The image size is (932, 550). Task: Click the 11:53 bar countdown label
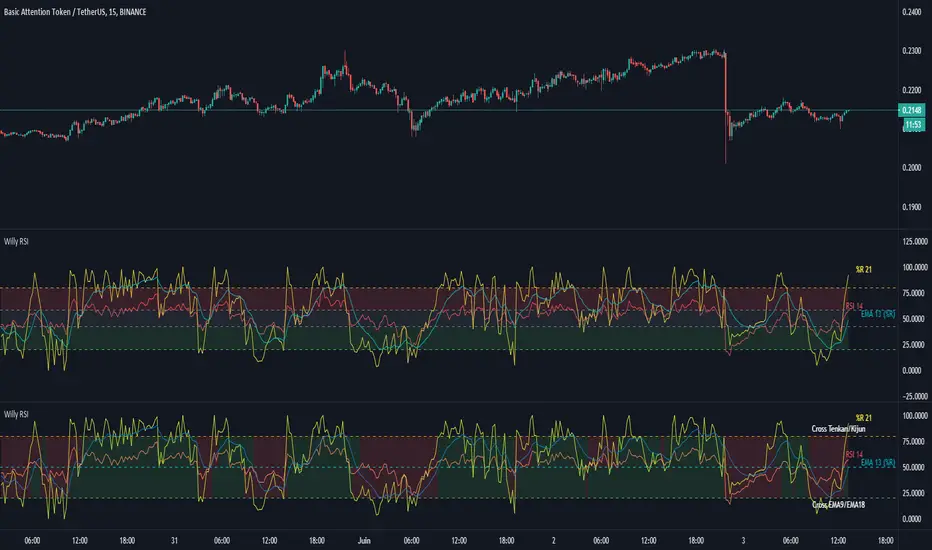(914, 125)
